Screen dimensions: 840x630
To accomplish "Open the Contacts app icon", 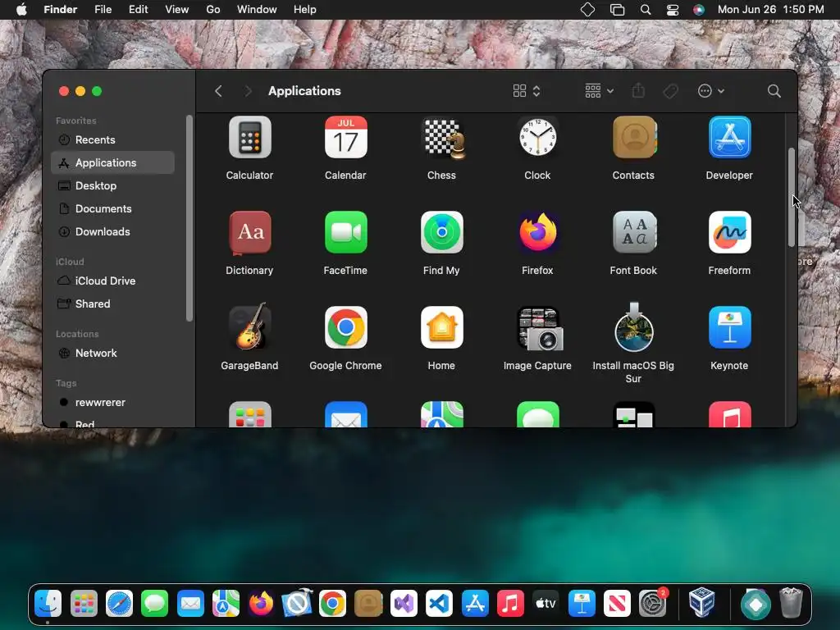I will point(634,138).
